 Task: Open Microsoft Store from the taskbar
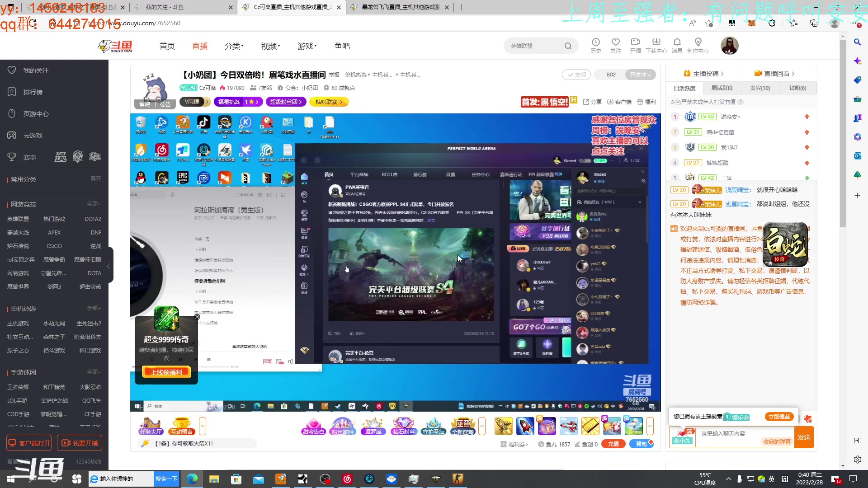pos(236,479)
